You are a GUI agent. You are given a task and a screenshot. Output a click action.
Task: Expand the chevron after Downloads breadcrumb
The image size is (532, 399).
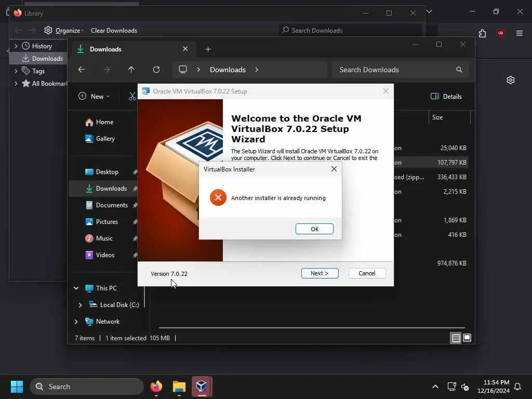point(257,70)
